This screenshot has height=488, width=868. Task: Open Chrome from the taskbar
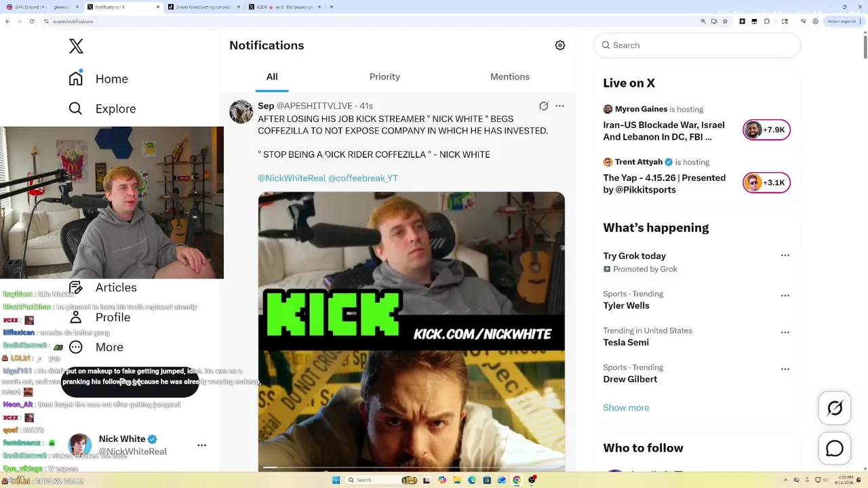pos(517,481)
